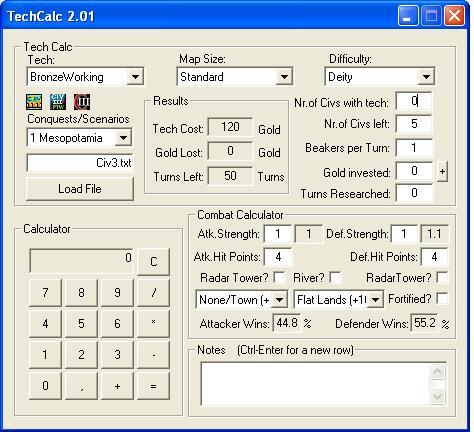Image resolution: width=474 pixels, height=432 pixels.
Task: Click the Gold invested field
Action: [414, 171]
